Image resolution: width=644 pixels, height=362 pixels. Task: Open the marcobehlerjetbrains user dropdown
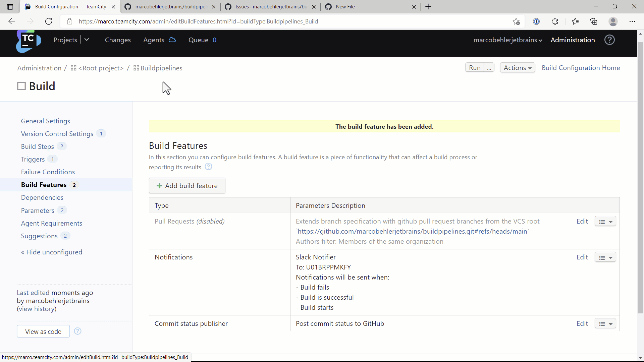[x=507, y=40]
